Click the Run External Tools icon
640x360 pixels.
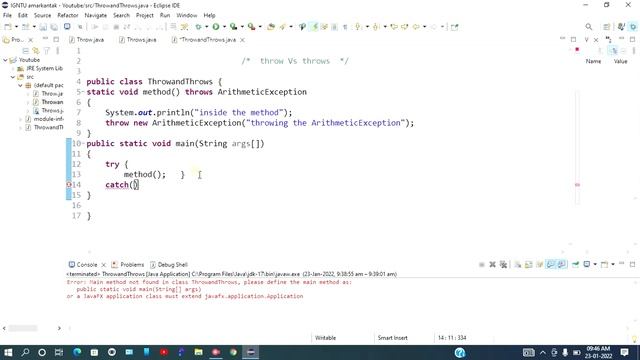[x=251, y=27]
